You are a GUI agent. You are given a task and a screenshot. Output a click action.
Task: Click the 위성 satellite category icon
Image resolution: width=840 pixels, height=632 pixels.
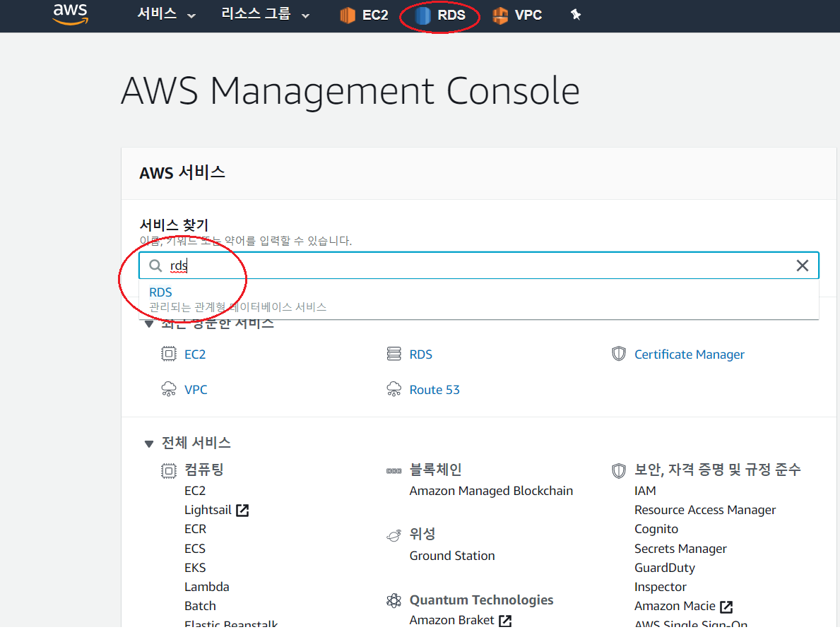click(394, 535)
